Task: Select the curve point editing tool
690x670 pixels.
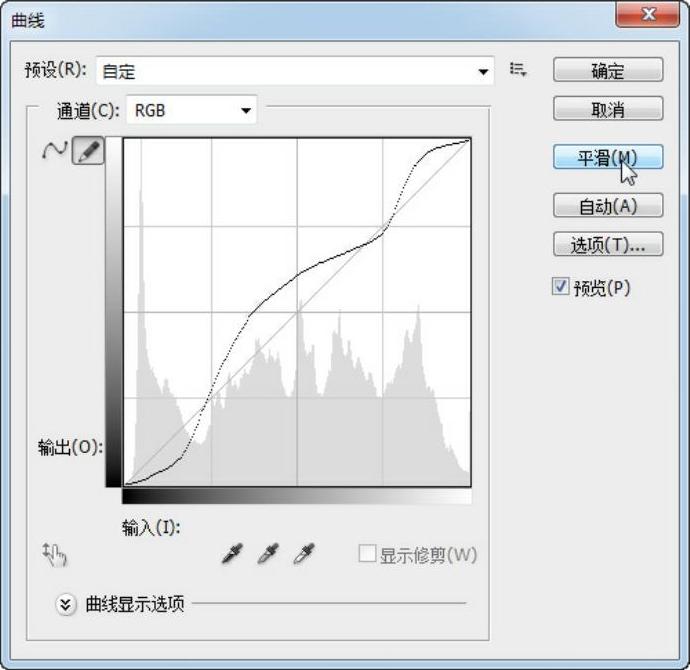Action: click(54, 151)
